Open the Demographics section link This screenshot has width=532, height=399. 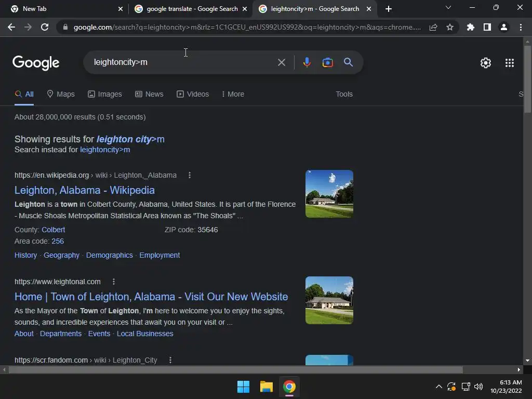(109, 255)
